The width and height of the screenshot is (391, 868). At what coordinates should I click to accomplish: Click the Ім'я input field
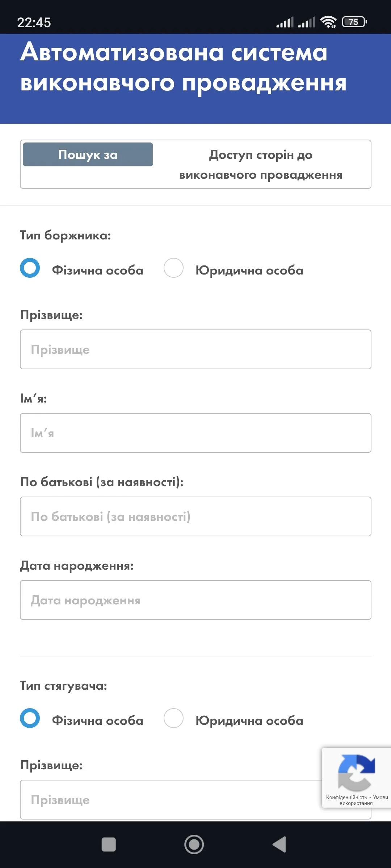coord(195,433)
